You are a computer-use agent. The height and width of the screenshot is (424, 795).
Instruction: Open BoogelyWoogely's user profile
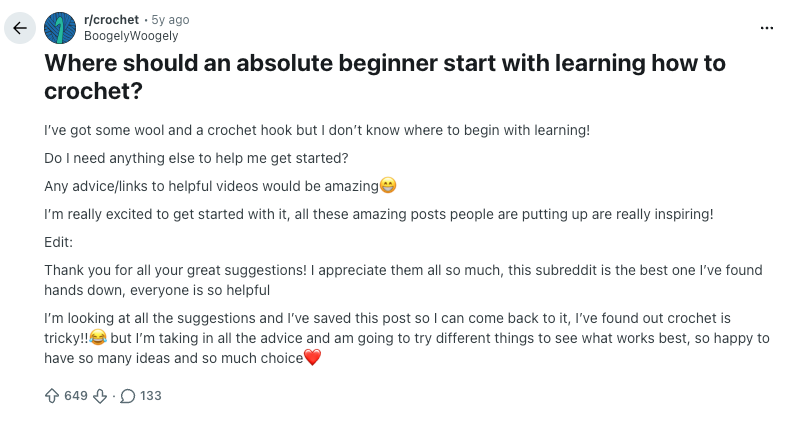pyautogui.click(x=131, y=36)
